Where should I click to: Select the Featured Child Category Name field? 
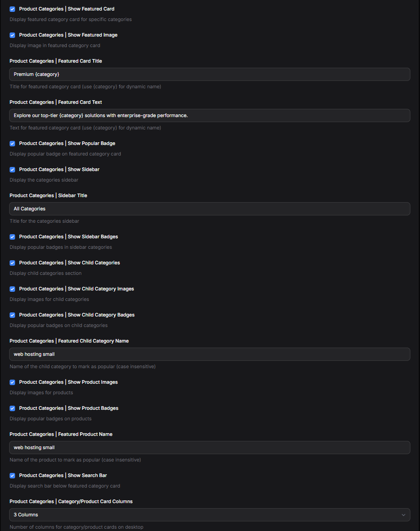[x=209, y=354]
